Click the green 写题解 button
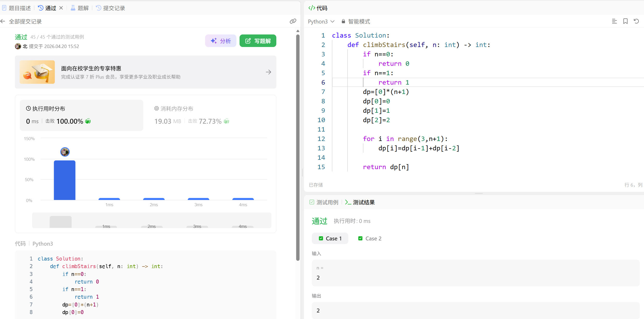Viewport: 644px width, 319px height. (258, 41)
